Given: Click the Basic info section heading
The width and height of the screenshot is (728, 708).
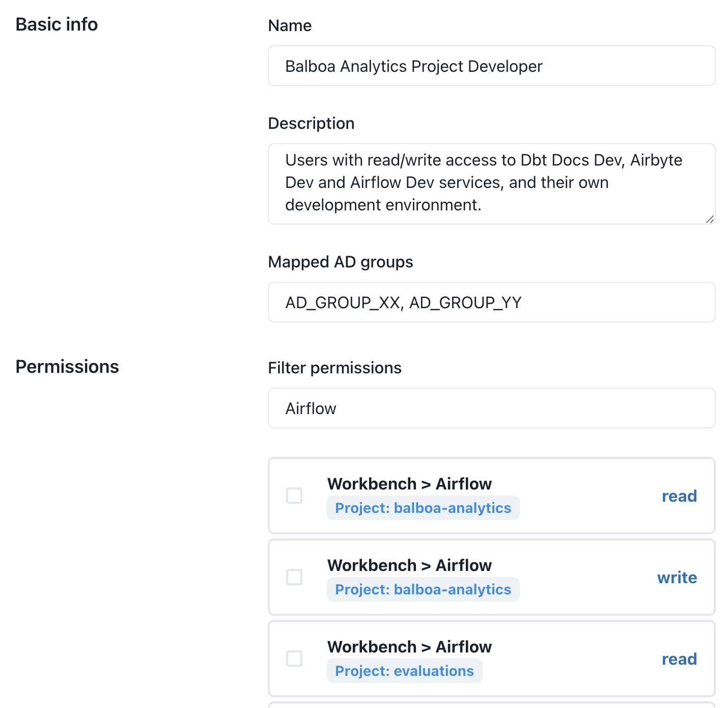Looking at the screenshot, I should pyautogui.click(x=57, y=24).
